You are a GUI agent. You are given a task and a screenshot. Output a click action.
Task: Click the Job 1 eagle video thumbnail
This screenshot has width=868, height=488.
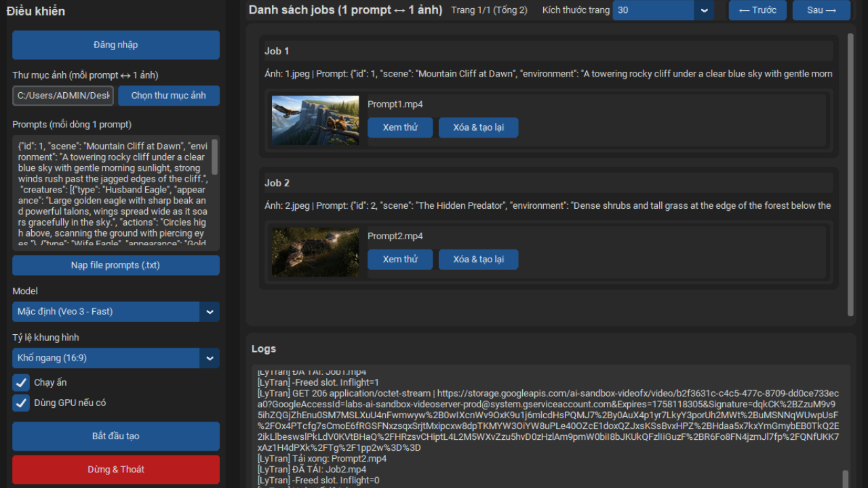pos(315,120)
